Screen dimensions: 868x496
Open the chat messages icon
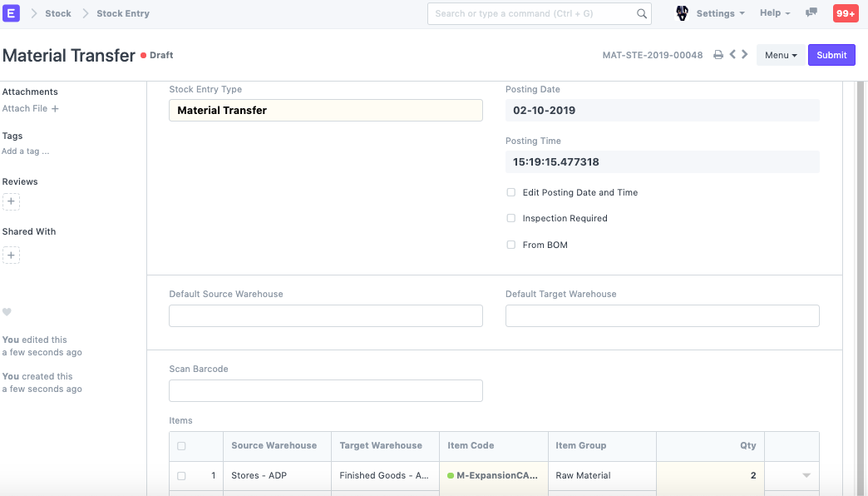coord(811,13)
